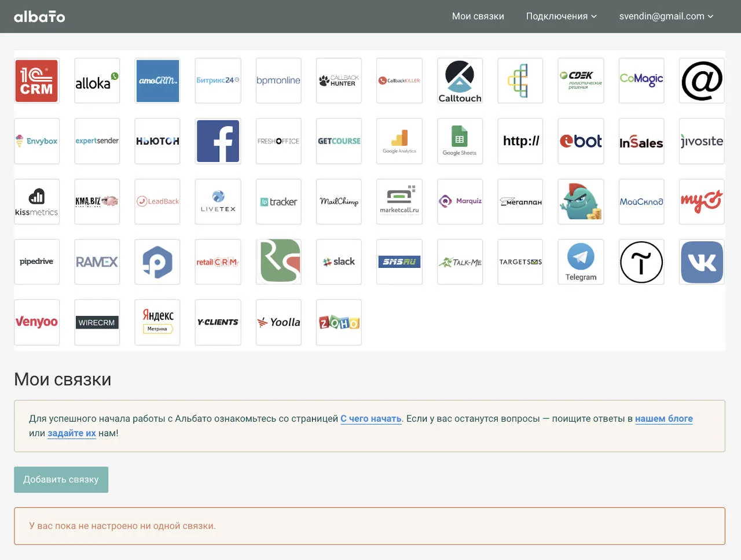Select the amoCRM service icon
Screen dimensions: 741x560
click(x=157, y=80)
